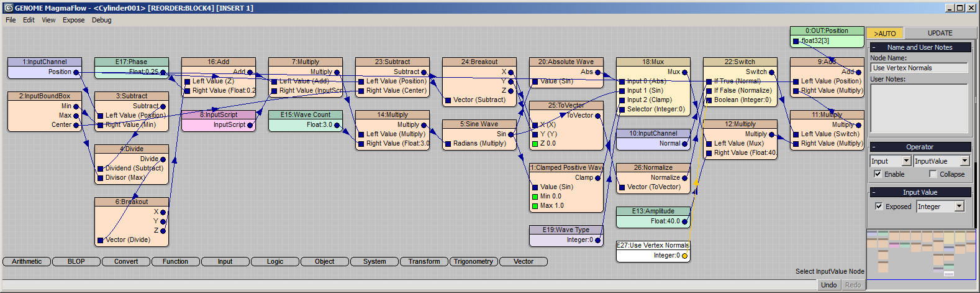This screenshot has width=980, height=293.
Task: Click the yellow Integer:0 socket of E27:Use Vertex Normals
Action: pos(685,256)
